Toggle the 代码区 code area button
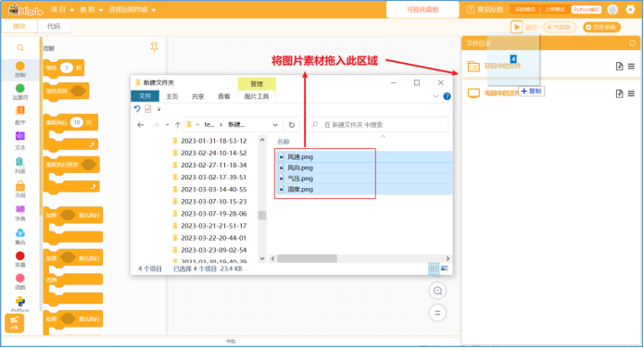Image resolution: width=644 pixels, height=348 pixels. (x=560, y=27)
